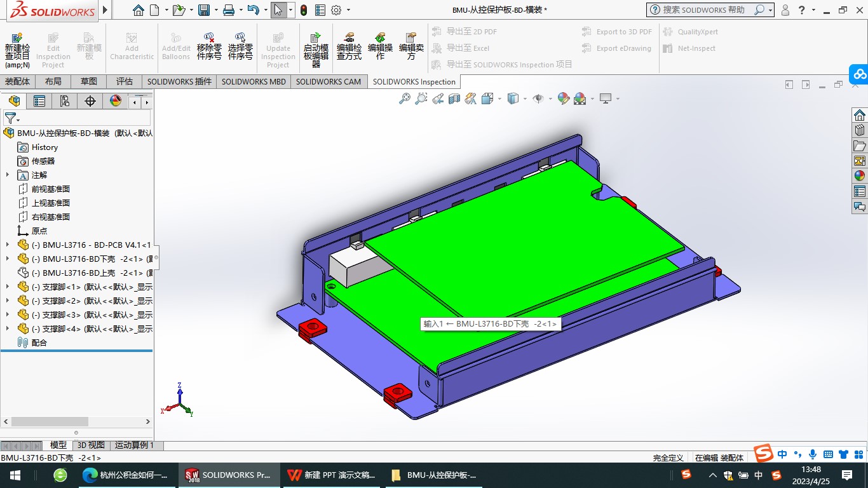The image size is (868, 488).
Task: Switch to 装配体 ribbon tab
Action: pyautogui.click(x=17, y=81)
